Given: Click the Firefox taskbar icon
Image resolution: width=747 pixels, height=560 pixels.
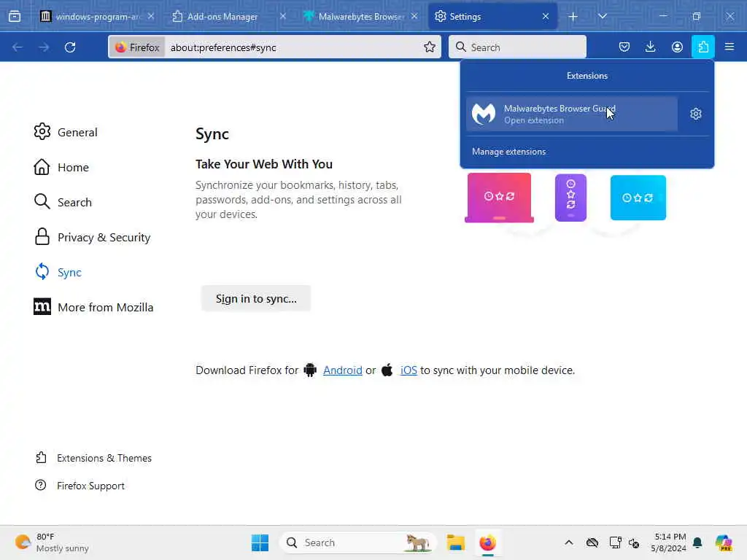Looking at the screenshot, I should pos(487,542).
